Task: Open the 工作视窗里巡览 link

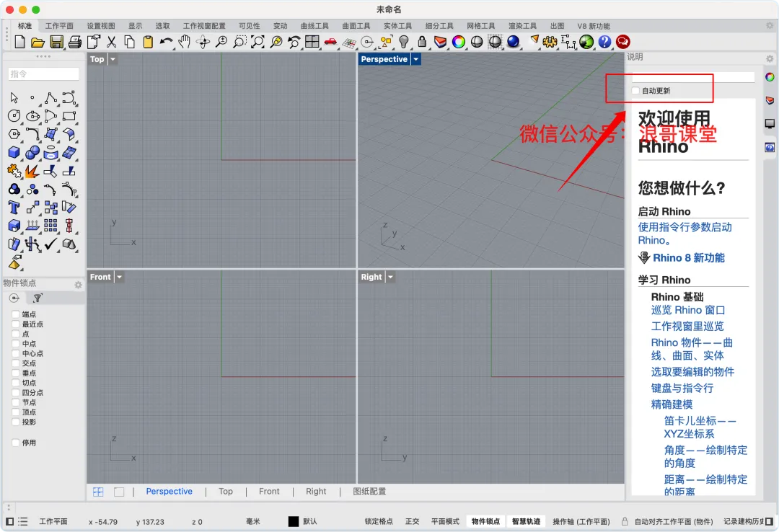Action: click(x=687, y=327)
